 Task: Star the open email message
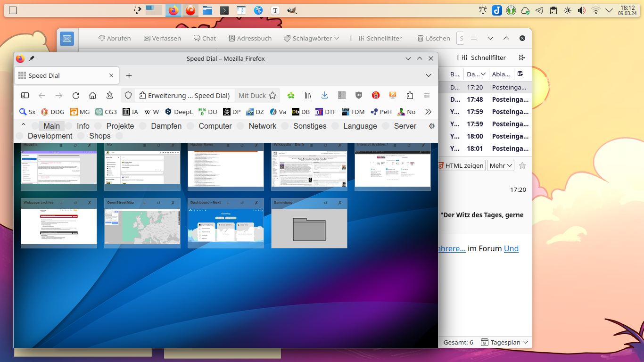pos(522,165)
